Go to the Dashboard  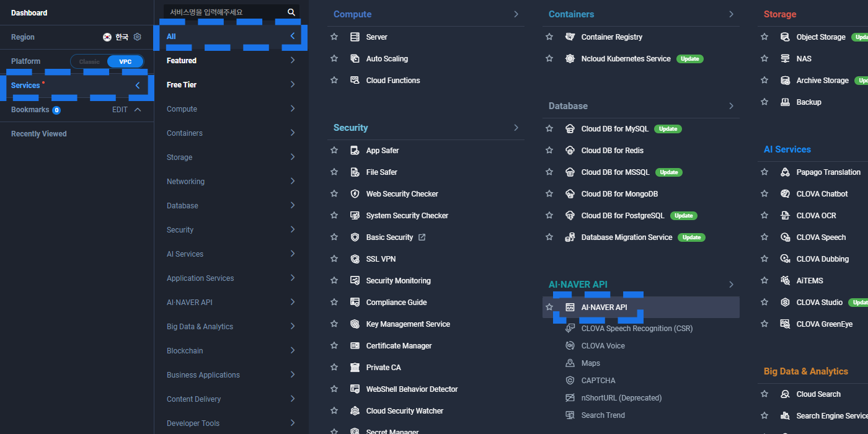coord(29,13)
